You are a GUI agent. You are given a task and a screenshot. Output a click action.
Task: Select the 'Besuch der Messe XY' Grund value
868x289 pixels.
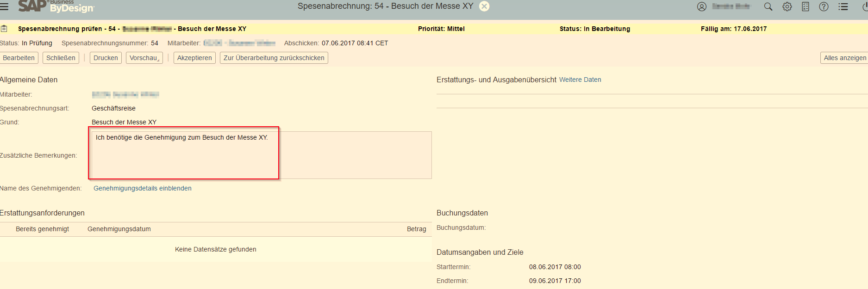(124, 122)
